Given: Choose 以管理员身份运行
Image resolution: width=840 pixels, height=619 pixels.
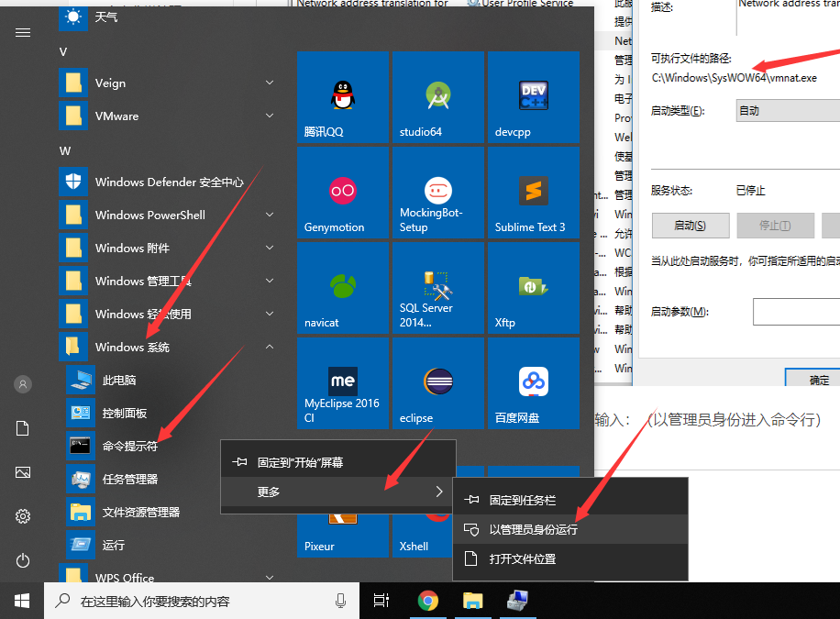Looking at the screenshot, I should coord(570,529).
